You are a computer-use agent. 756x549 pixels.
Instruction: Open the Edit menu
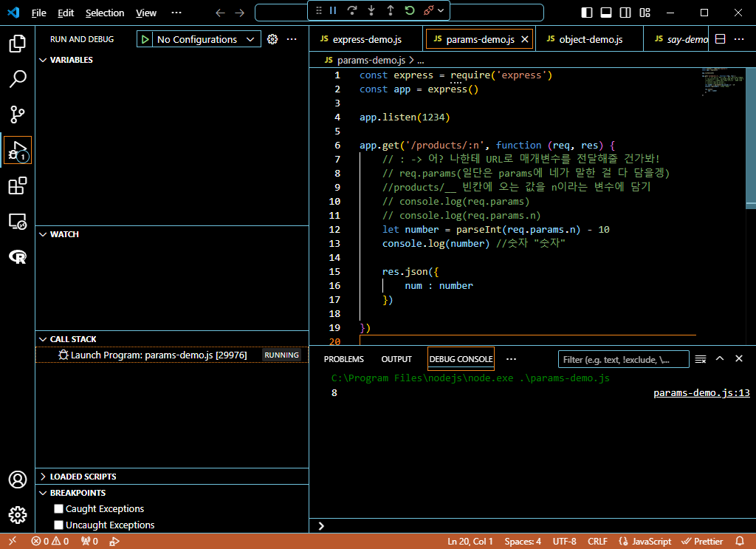coord(66,13)
